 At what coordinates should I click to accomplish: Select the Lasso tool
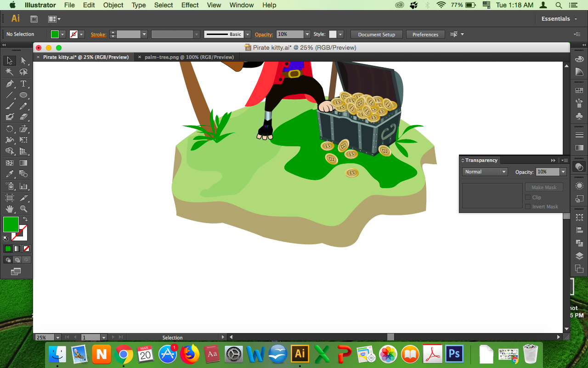23,72
